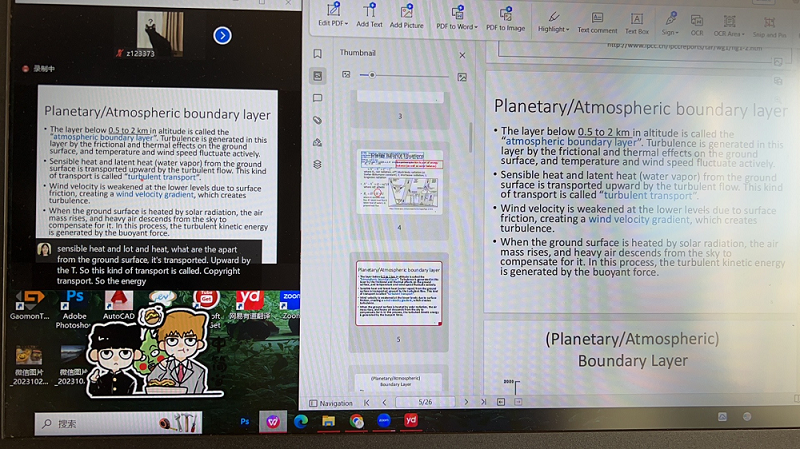Adjust the thumbnail size slider

pos(373,75)
